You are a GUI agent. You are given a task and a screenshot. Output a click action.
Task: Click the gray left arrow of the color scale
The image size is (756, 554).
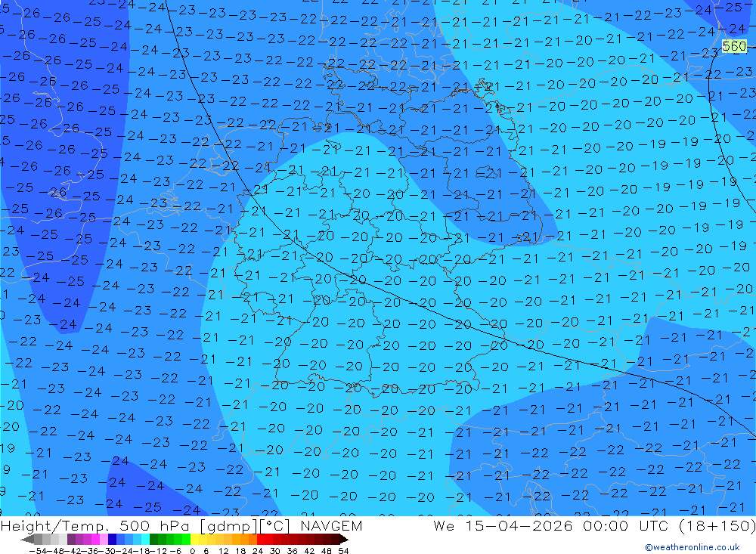point(28,540)
